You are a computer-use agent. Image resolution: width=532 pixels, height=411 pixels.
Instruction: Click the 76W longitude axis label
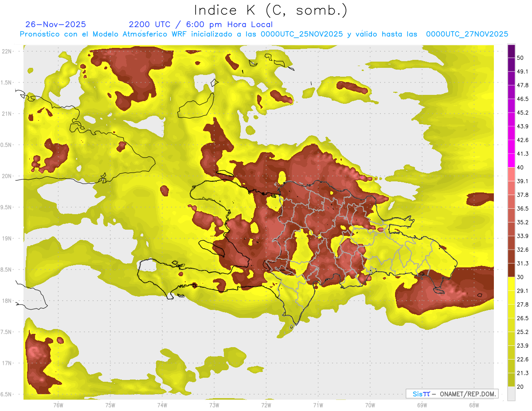tap(58, 405)
